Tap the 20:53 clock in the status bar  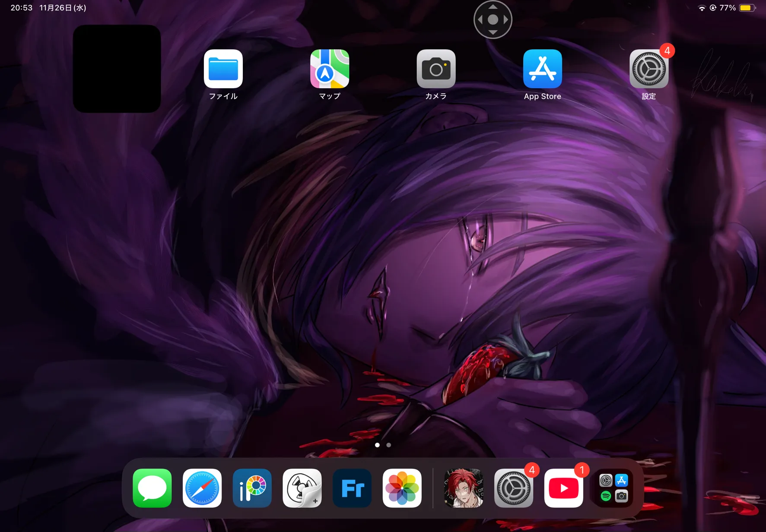coord(22,8)
